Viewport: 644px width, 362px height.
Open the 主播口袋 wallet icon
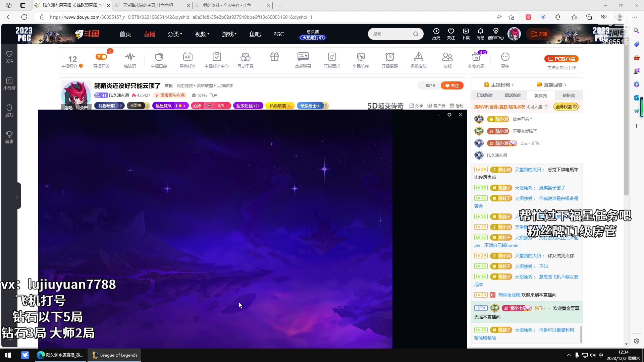(159, 60)
